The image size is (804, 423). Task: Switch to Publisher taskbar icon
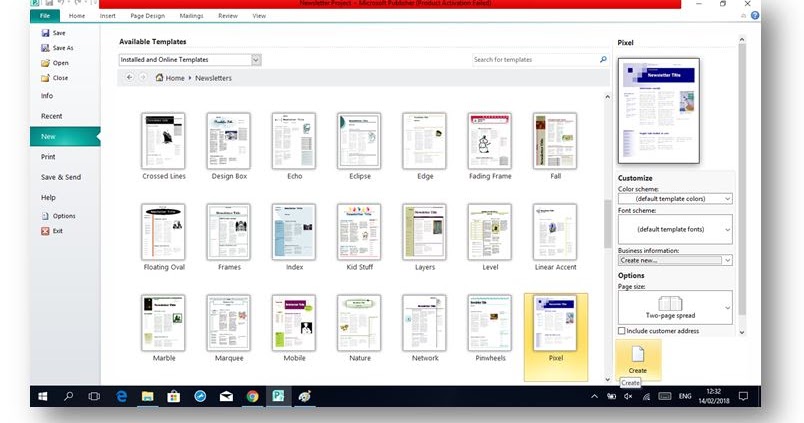(x=278, y=396)
